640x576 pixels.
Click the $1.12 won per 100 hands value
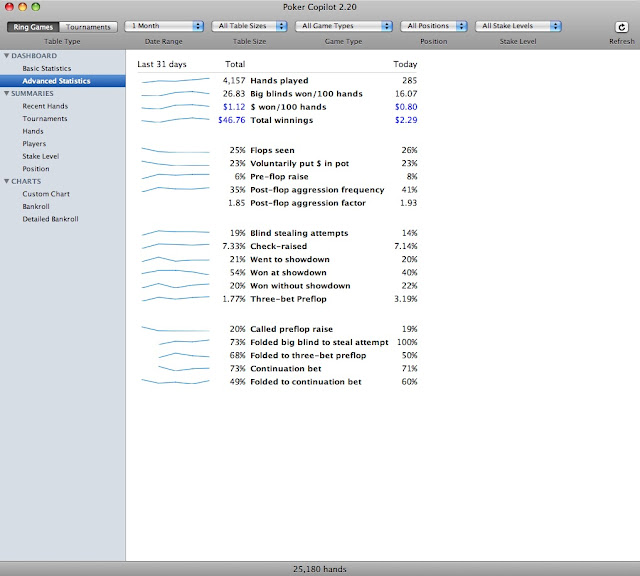point(234,107)
